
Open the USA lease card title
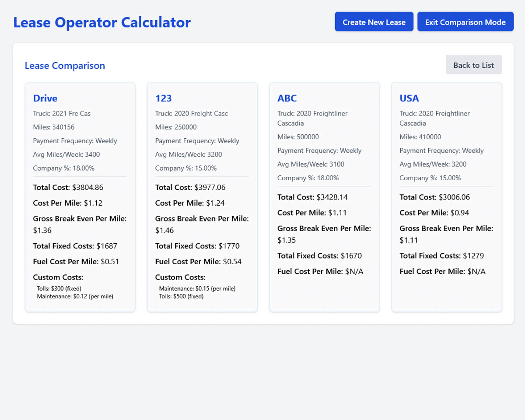409,98
